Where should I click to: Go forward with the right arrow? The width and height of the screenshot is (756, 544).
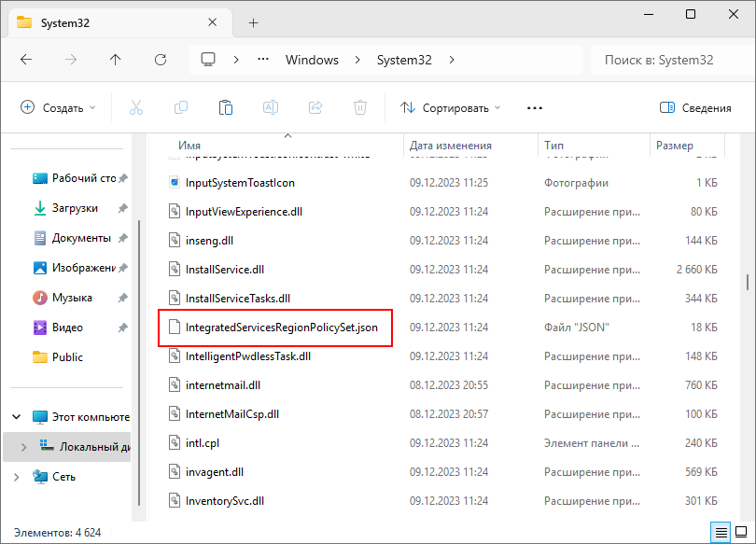point(71,60)
